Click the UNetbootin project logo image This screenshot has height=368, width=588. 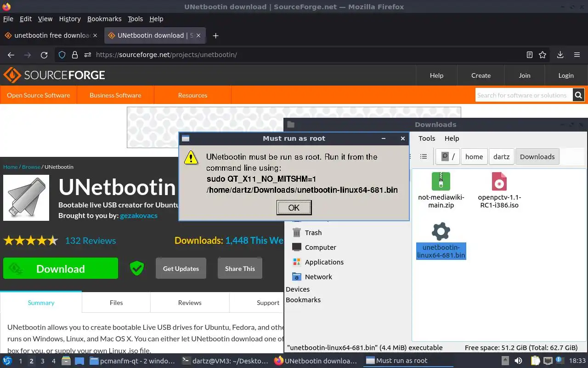coord(26,197)
